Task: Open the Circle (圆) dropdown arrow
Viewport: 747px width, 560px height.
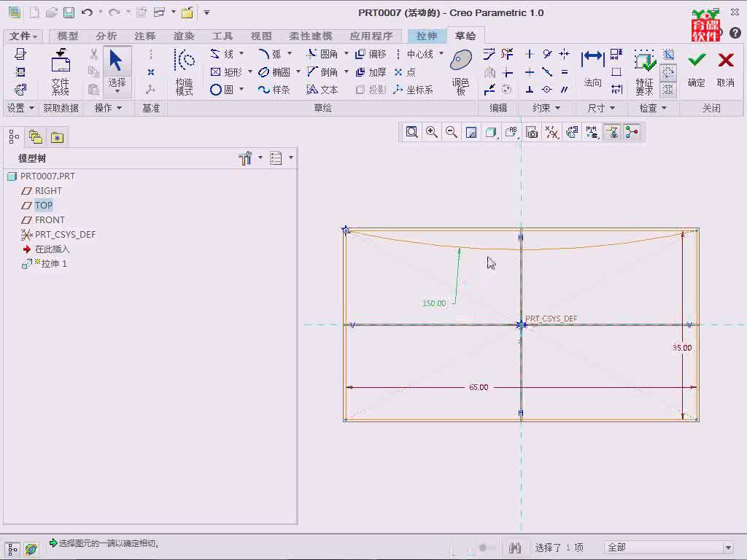Action: [x=241, y=89]
